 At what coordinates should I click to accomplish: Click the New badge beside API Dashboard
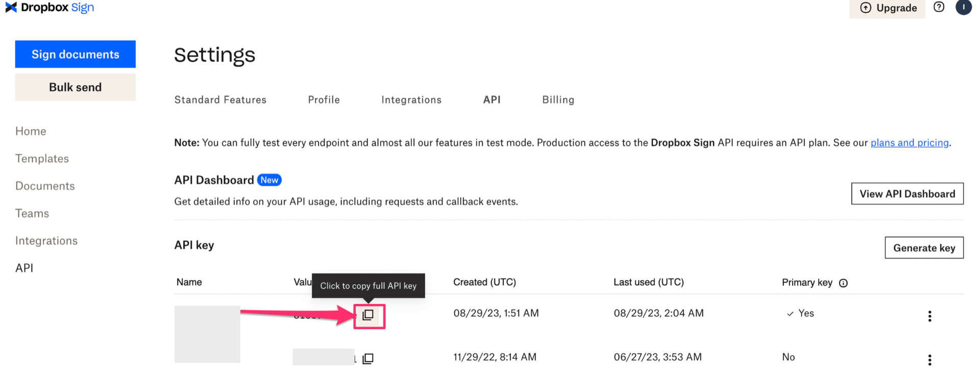pos(269,180)
